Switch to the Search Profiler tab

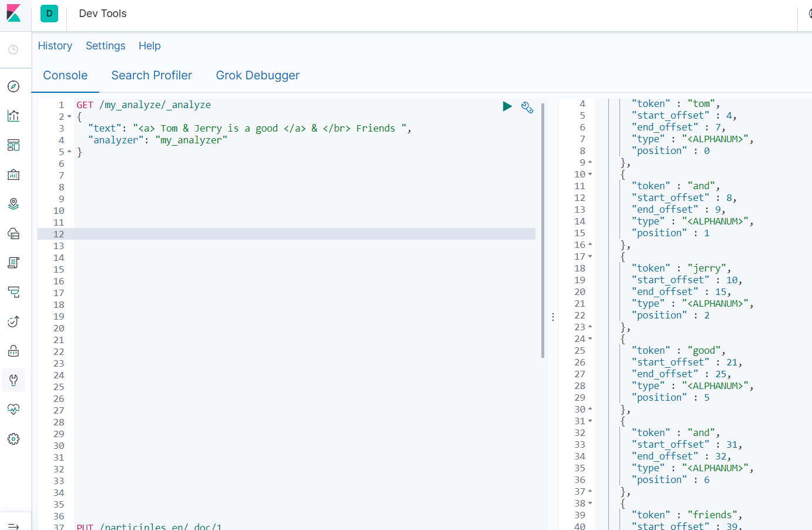(151, 75)
